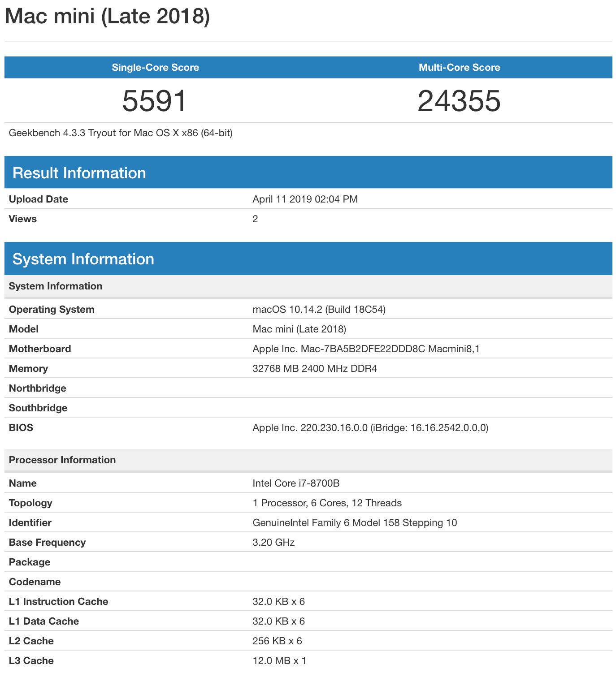Click the L2 Cache label
This screenshot has height=673, width=616.
pyautogui.click(x=31, y=641)
